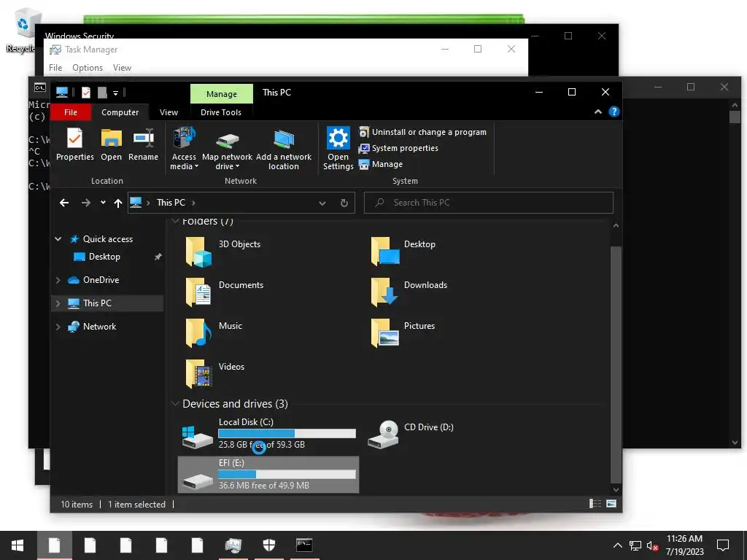Screen dimensions: 747x560
Task: Click the file list vertical scrollbar
Action: (616, 365)
